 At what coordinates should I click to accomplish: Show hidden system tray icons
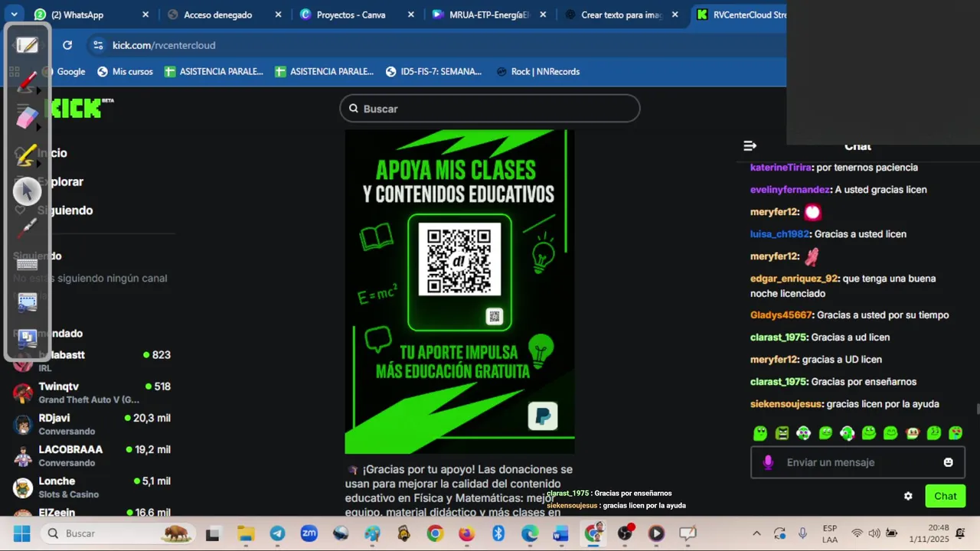click(756, 533)
